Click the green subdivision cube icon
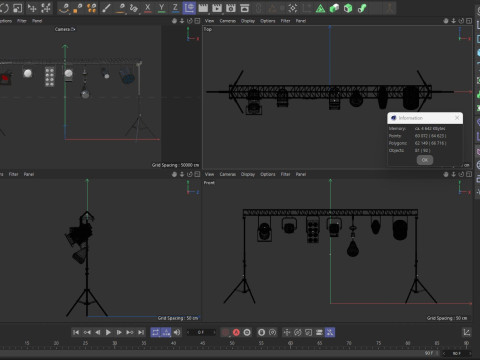Image resolution: width=480 pixels, height=360 pixels. click(x=348, y=8)
